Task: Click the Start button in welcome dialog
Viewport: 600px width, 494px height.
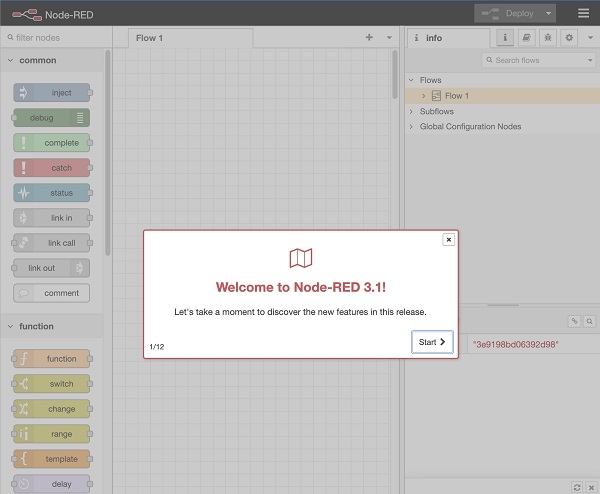Action: pos(432,342)
